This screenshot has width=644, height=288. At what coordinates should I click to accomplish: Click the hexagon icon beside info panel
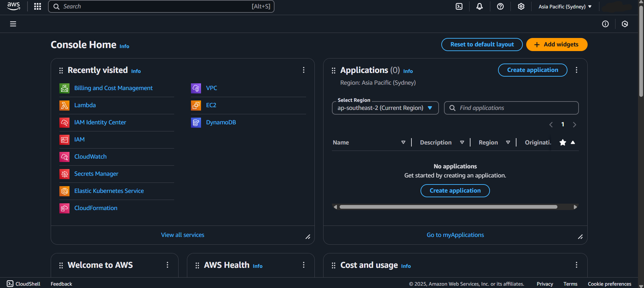[625, 24]
